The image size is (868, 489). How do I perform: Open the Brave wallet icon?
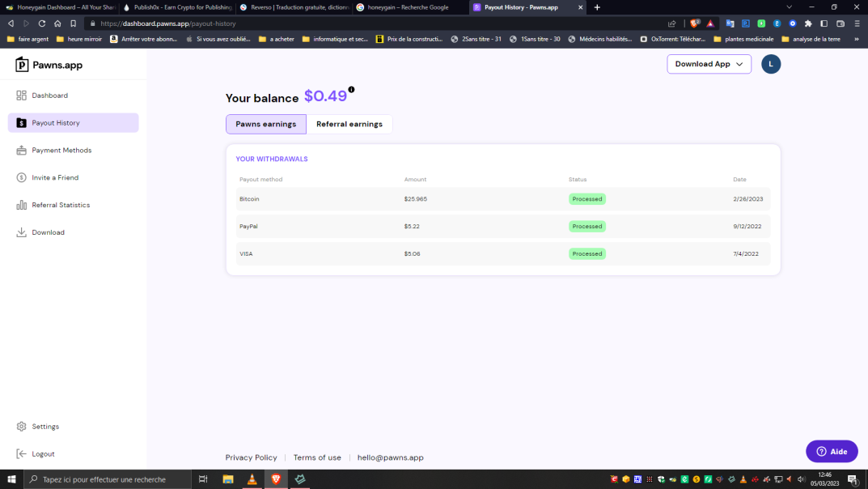coord(840,23)
